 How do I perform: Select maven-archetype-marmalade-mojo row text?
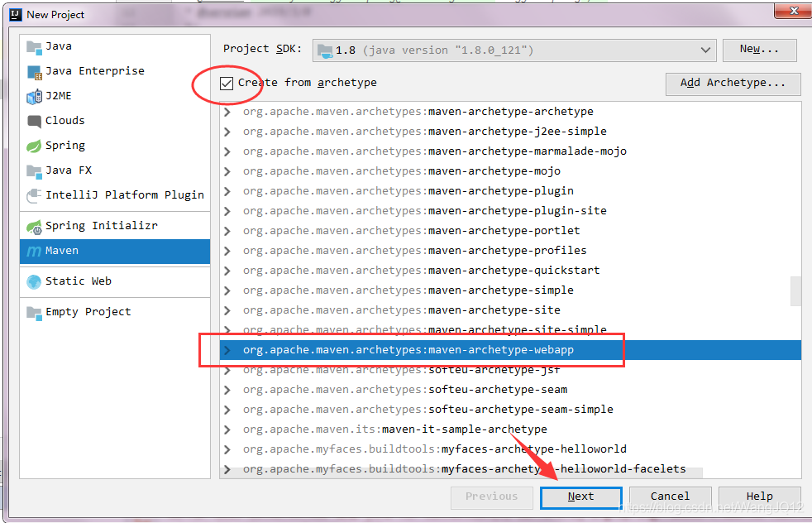pyautogui.click(x=434, y=151)
